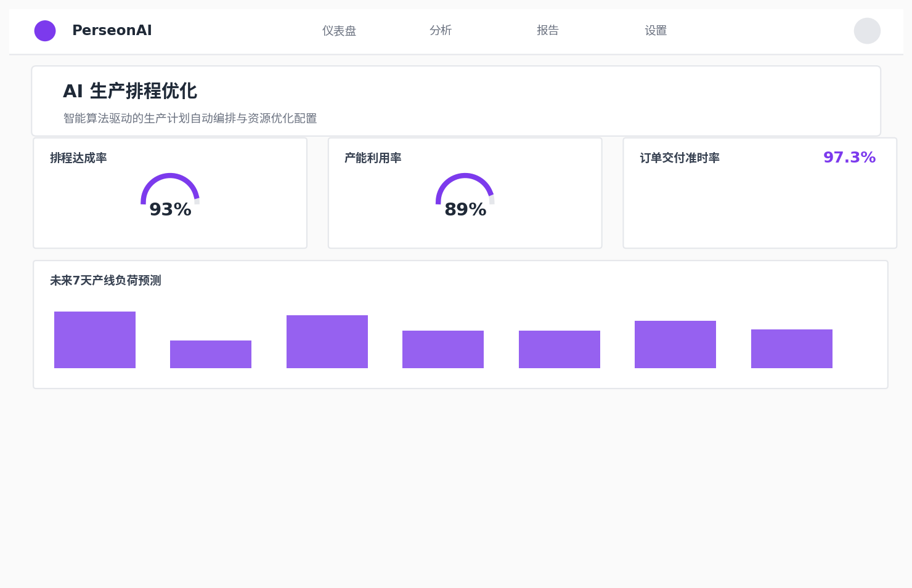The width and height of the screenshot is (912, 588).
Task: Click the 排程达成率 card title
Action: tap(78, 158)
